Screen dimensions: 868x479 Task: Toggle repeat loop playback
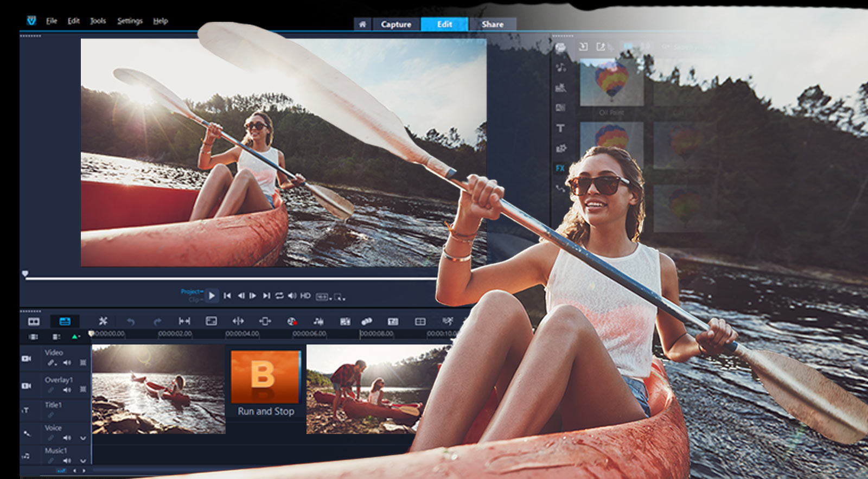tap(279, 296)
